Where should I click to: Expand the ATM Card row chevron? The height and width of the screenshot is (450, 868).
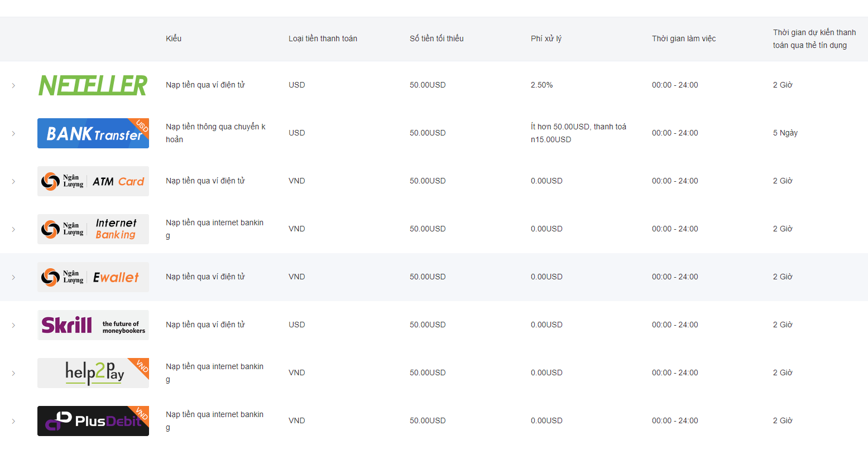point(13,181)
